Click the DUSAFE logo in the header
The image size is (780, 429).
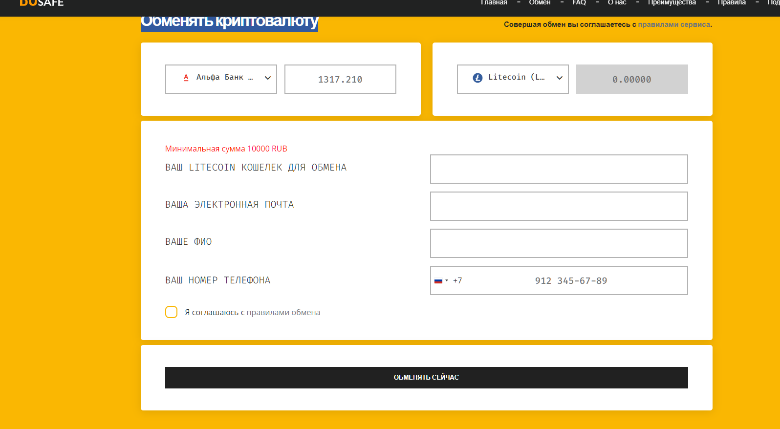click(x=41, y=3)
